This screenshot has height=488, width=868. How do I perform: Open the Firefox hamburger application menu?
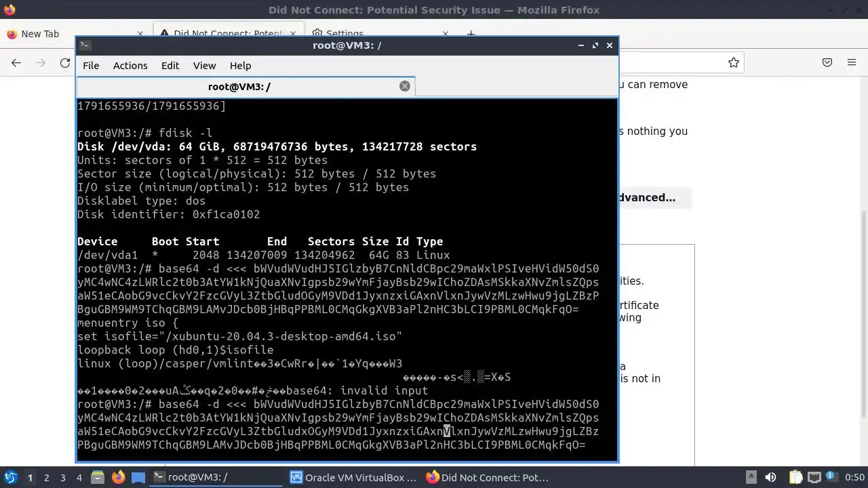[852, 62]
